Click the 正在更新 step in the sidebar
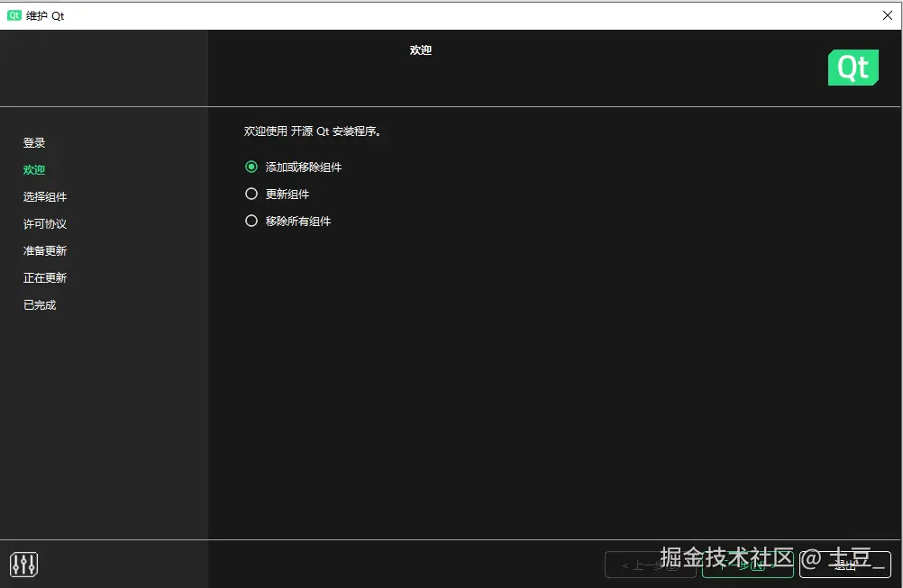The image size is (903, 588). coord(45,278)
